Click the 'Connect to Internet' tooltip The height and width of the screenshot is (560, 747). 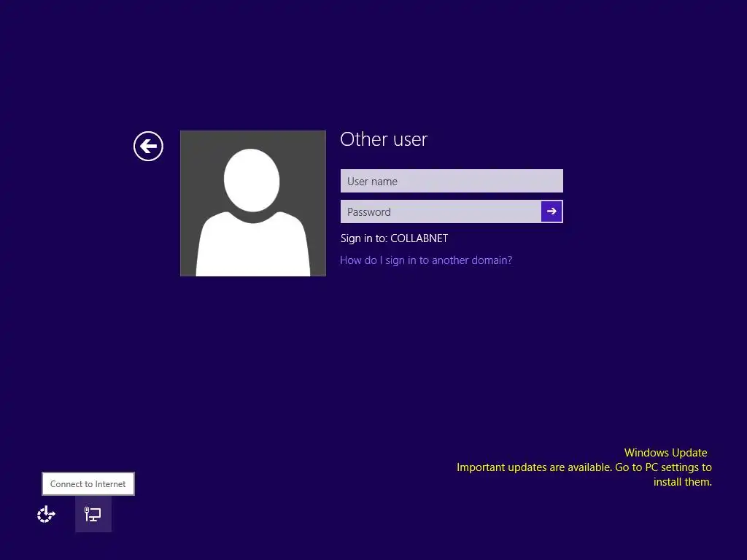tap(88, 484)
